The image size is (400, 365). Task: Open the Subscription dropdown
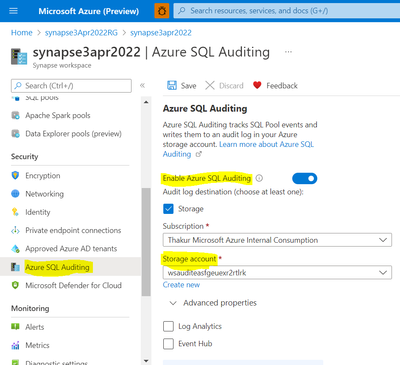click(277, 240)
